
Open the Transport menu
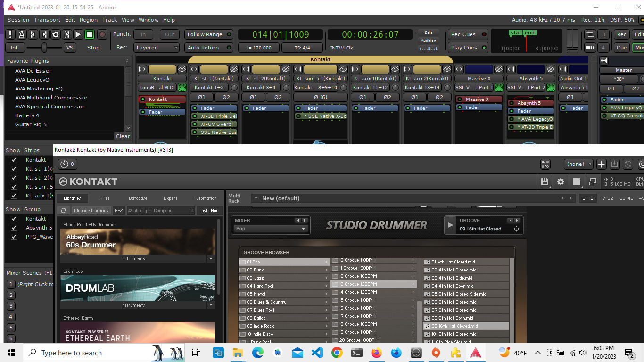(x=47, y=20)
